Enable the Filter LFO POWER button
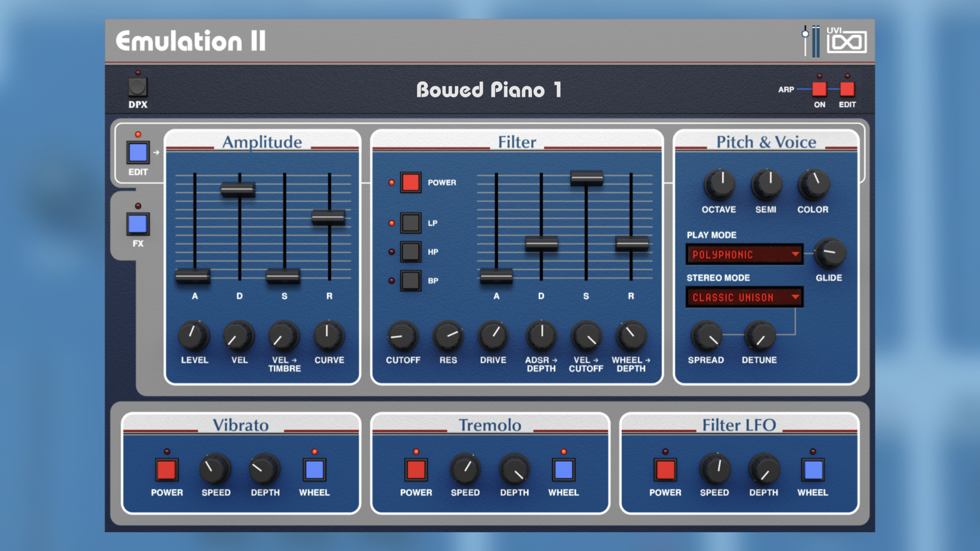Image resolution: width=980 pixels, height=551 pixels. 665,470
